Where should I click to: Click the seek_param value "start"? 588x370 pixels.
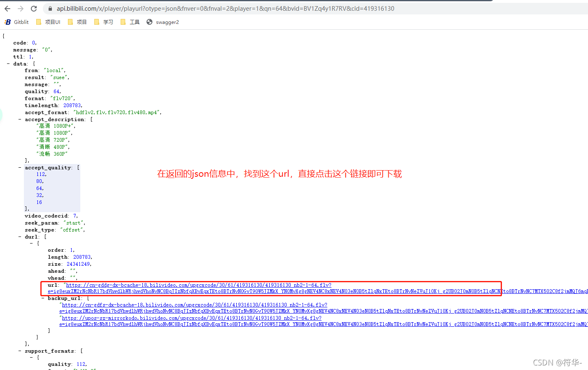pos(73,223)
